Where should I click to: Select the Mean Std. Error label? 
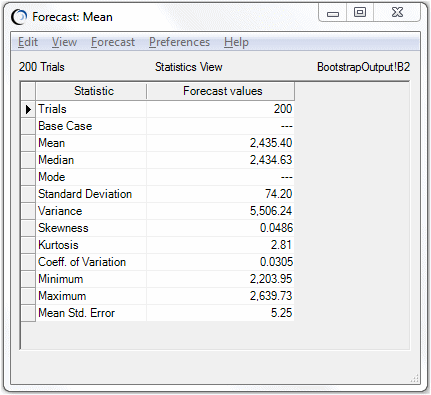coord(76,313)
